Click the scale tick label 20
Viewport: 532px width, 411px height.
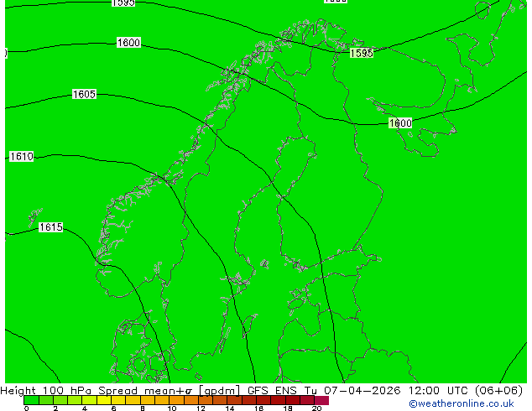pos(316,408)
